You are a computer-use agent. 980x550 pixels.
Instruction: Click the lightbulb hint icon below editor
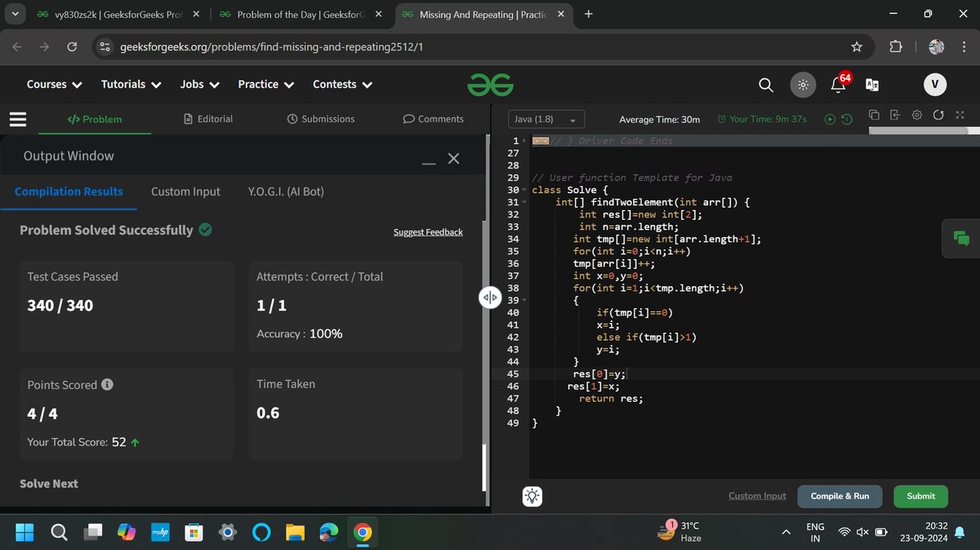(x=532, y=495)
